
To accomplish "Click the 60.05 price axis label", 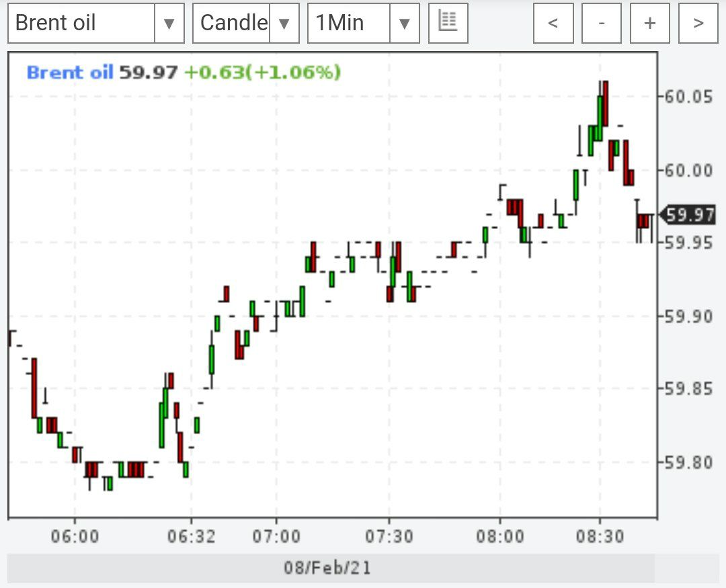I will tap(688, 97).
